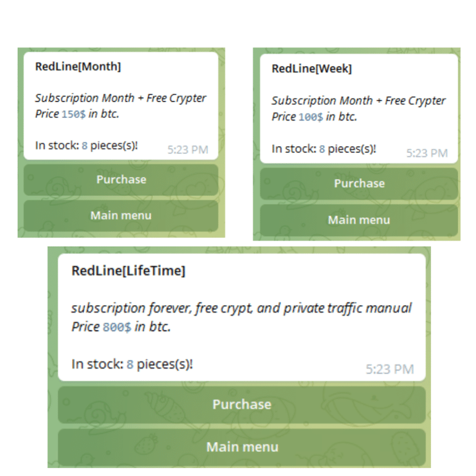Click the 5:23 PM timestamp on RedLine[Week]
Screen dimensions: 476x476
[x=427, y=153]
